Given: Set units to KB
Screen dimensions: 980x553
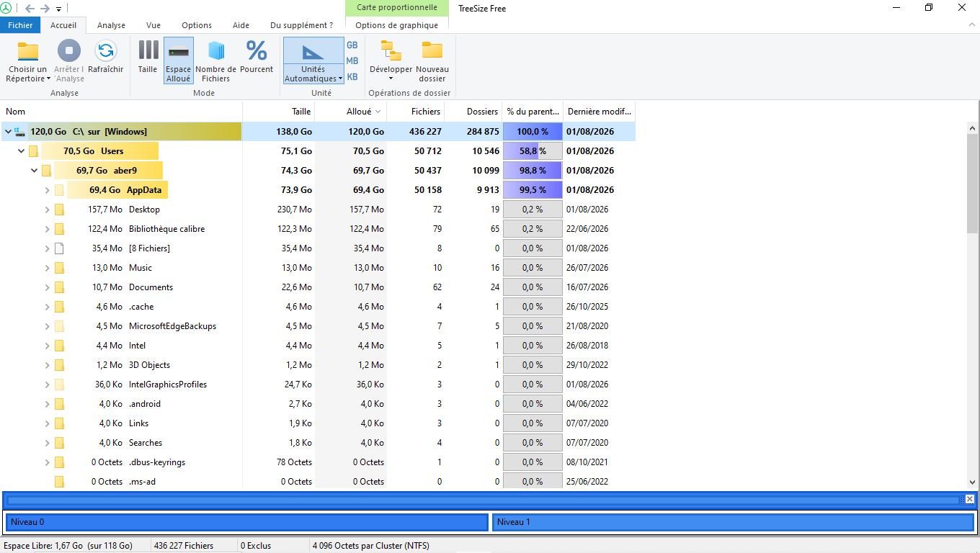Looking at the screenshot, I should [x=352, y=76].
